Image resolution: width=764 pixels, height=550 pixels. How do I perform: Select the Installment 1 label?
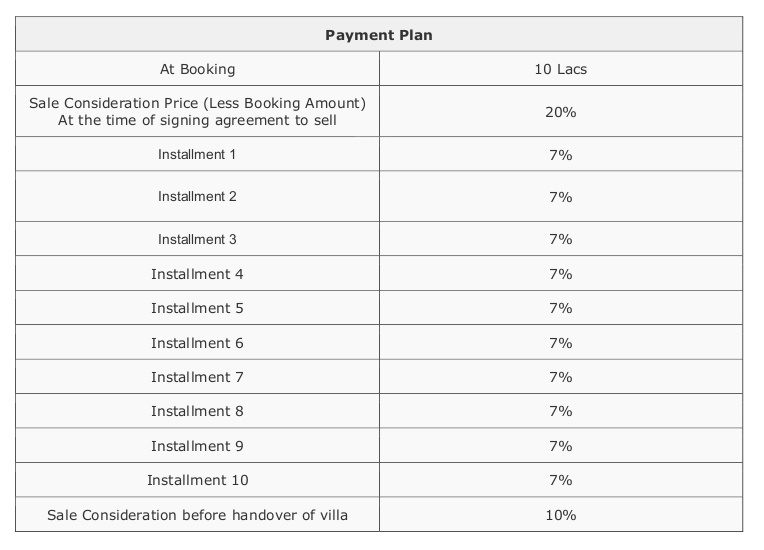click(198, 155)
